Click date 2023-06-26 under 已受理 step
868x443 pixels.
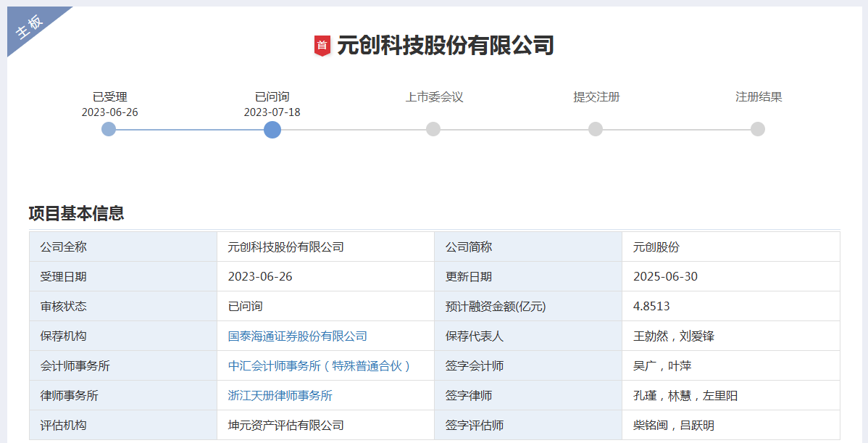coord(109,112)
